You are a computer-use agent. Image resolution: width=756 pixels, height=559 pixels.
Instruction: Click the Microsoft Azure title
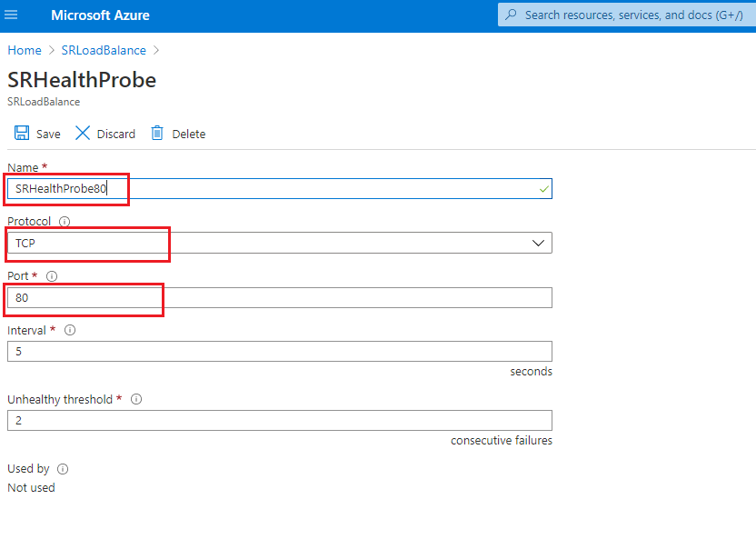[x=100, y=15]
